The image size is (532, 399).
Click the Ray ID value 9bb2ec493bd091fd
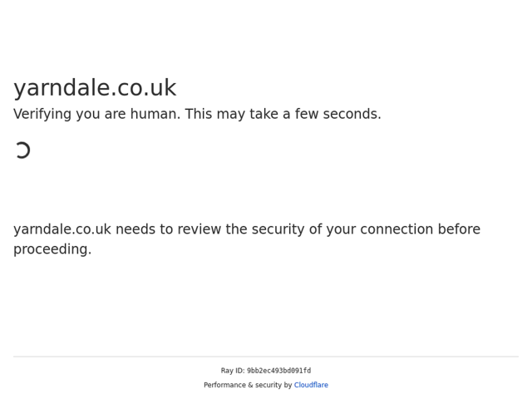(278, 372)
